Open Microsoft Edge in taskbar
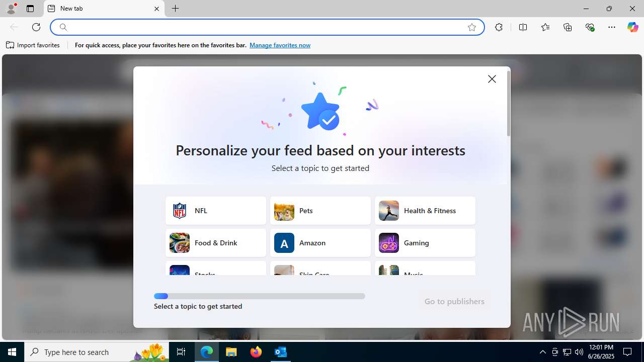644x362 pixels. pos(207,352)
